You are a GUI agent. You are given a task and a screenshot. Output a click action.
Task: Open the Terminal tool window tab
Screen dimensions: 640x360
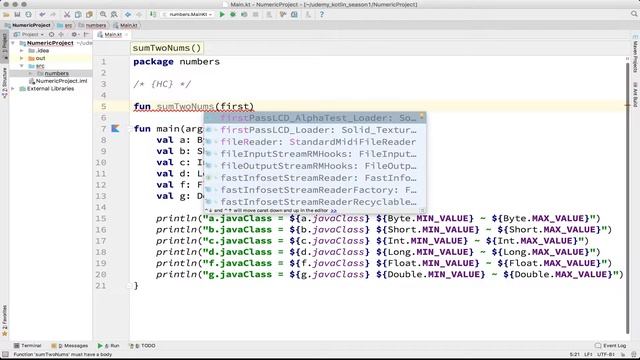point(27,346)
